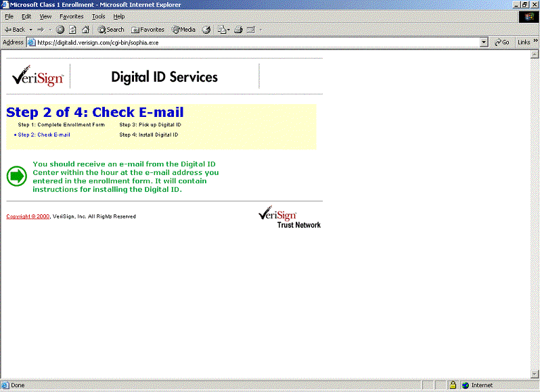Print the page with printer icon
The image size is (540, 392).
[238, 30]
